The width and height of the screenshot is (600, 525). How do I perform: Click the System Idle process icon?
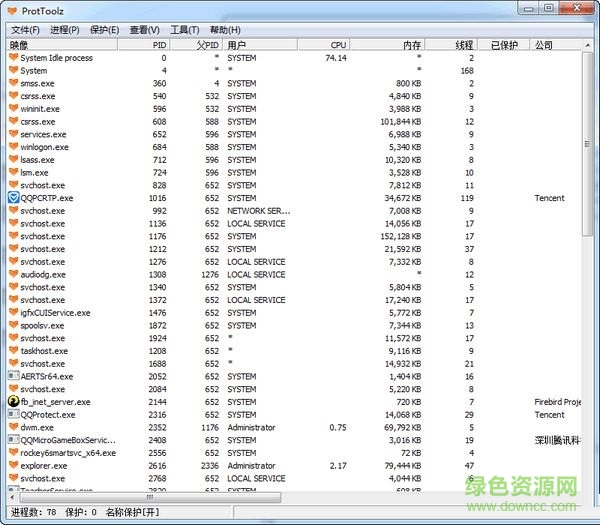tap(13, 58)
